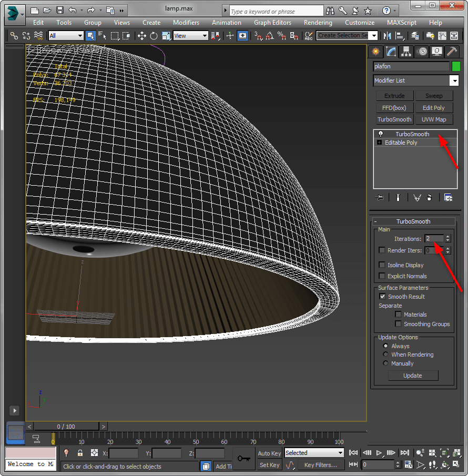Expand the Editable Poly stack entry
468x476 pixels.
coord(379,143)
